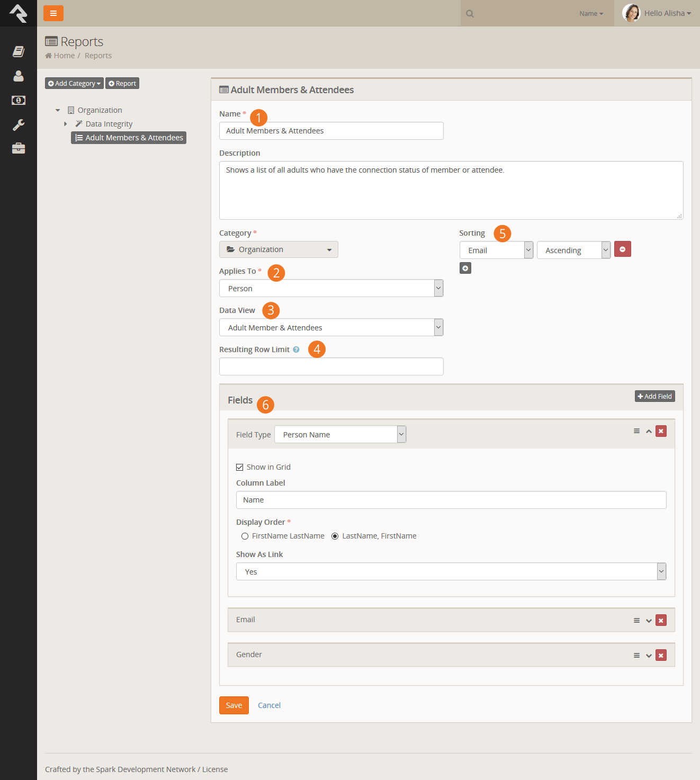This screenshot has height=780, width=700.
Task: Toggle the Show in Grid checkbox
Action: pos(239,467)
